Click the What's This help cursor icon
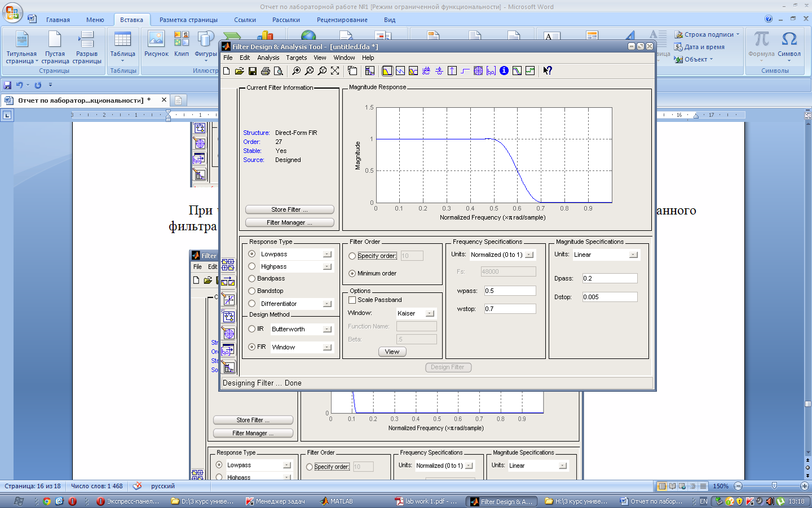 [x=548, y=71]
